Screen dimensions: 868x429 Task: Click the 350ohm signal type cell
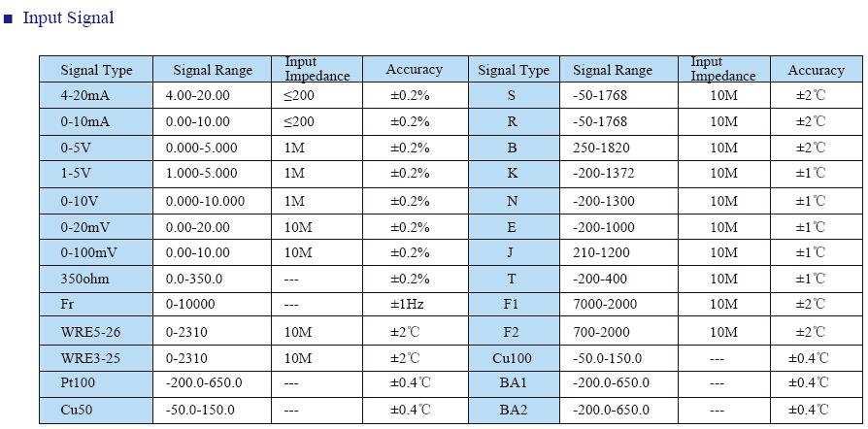point(96,279)
